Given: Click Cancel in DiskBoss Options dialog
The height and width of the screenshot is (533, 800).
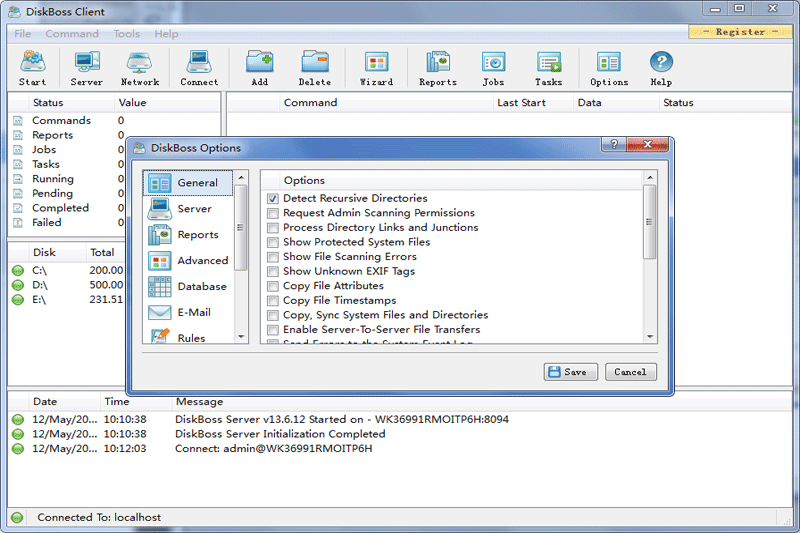Looking at the screenshot, I should coord(630,372).
